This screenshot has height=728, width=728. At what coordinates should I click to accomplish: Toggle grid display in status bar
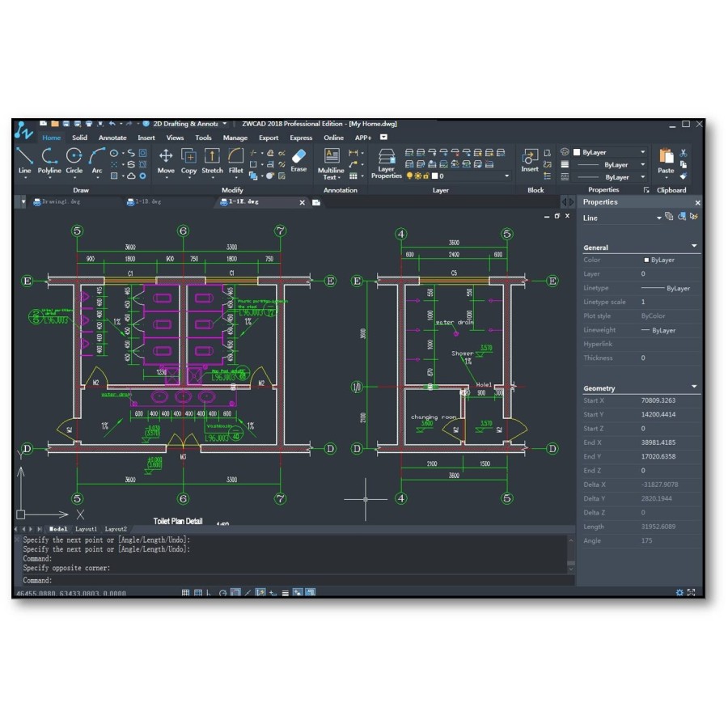click(x=198, y=592)
